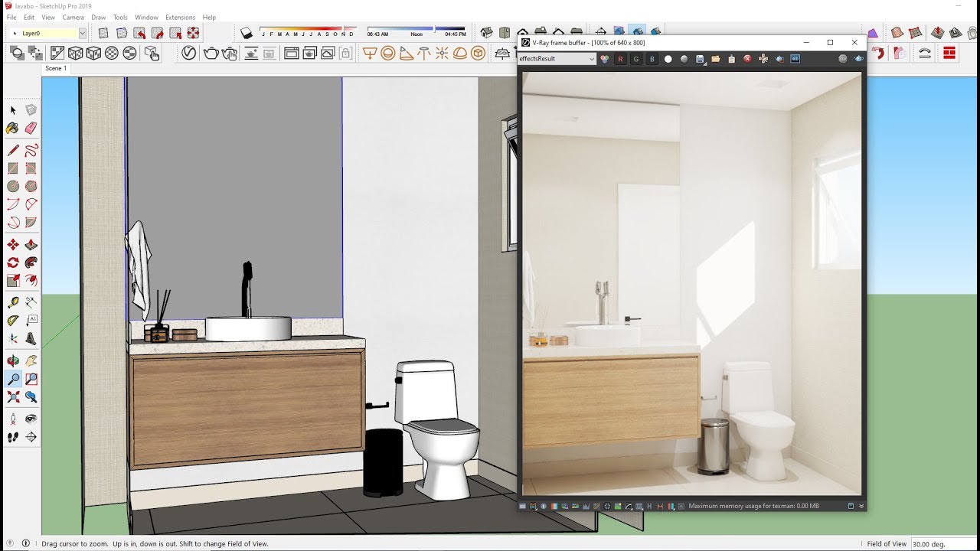Select the Rotate tool

pos(13,262)
